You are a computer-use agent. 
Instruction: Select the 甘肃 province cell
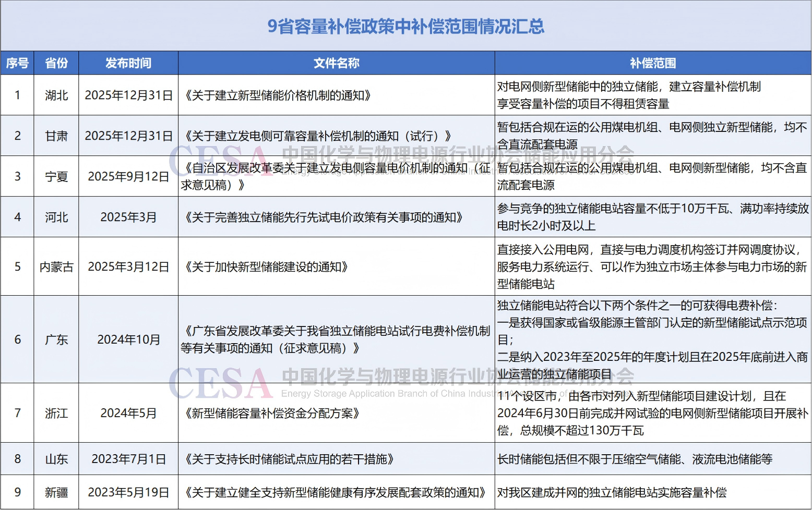click(56, 136)
